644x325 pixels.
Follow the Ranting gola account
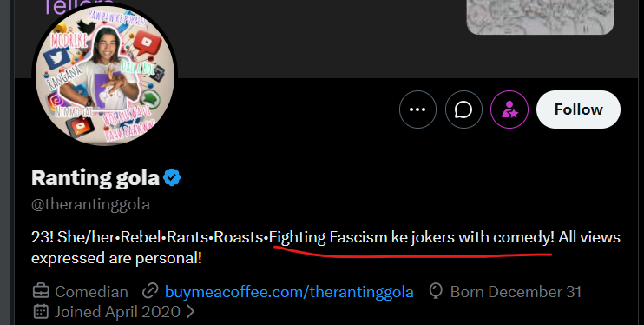[578, 109]
